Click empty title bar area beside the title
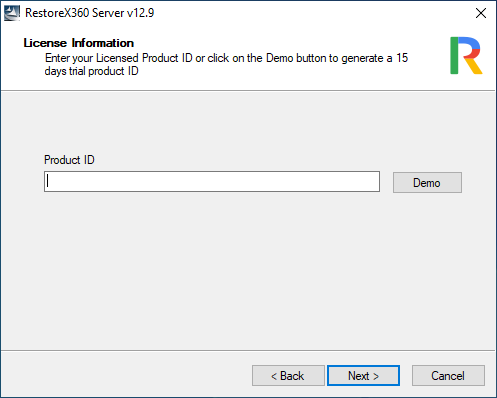 pos(300,13)
